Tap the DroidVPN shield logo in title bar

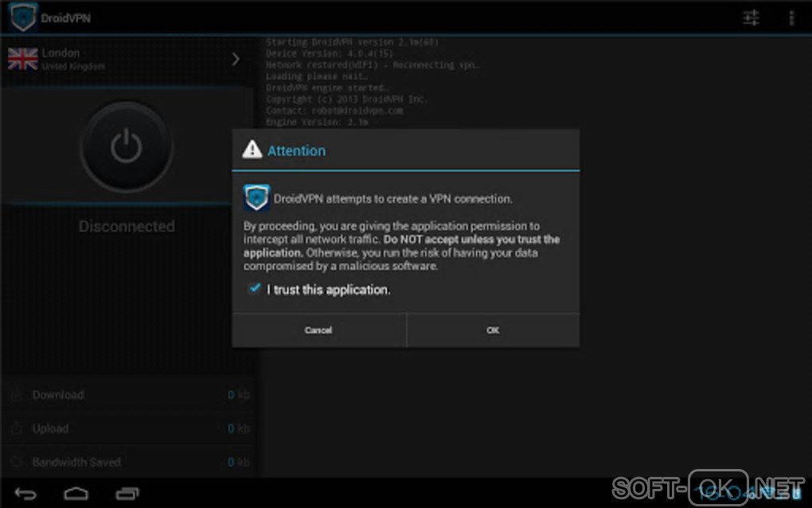[x=23, y=17]
